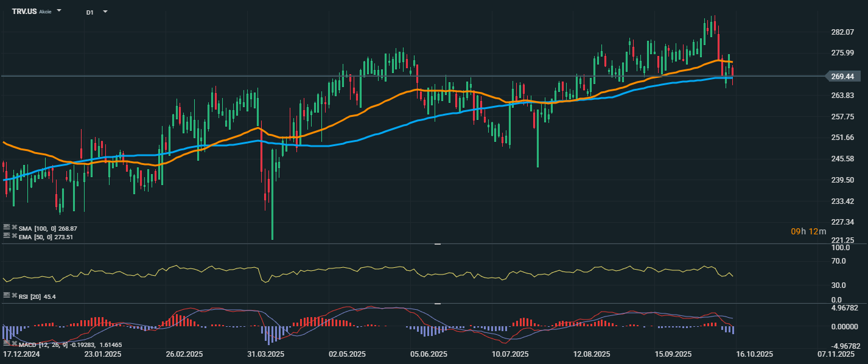
Task: Open settings for the RSI indicator
Action: point(7,295)
